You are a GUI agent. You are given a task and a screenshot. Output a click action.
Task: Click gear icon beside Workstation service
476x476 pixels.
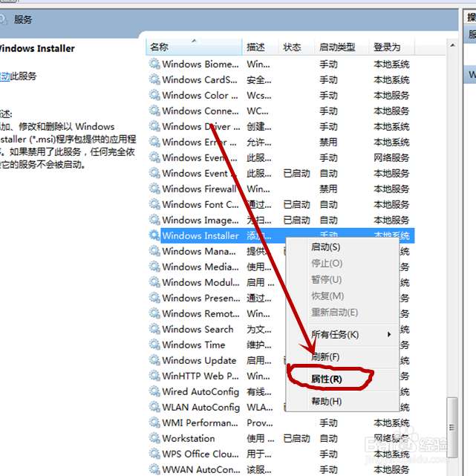(154, 438)
